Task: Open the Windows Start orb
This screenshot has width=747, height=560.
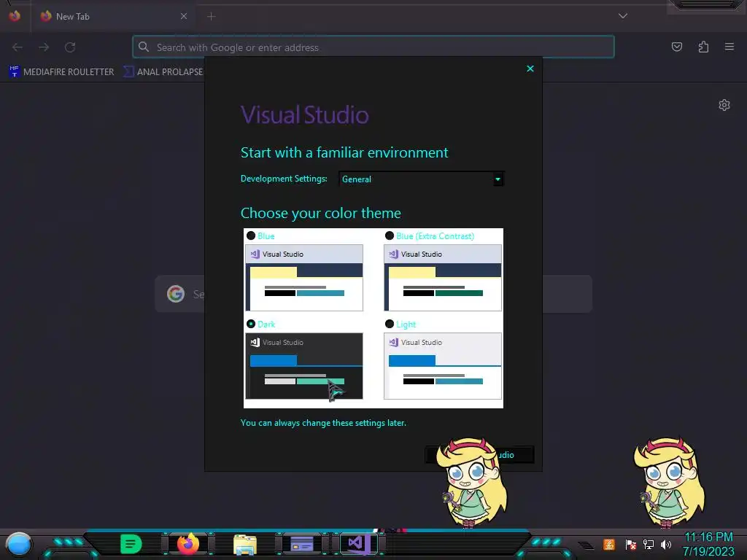Action: point(18,544)
